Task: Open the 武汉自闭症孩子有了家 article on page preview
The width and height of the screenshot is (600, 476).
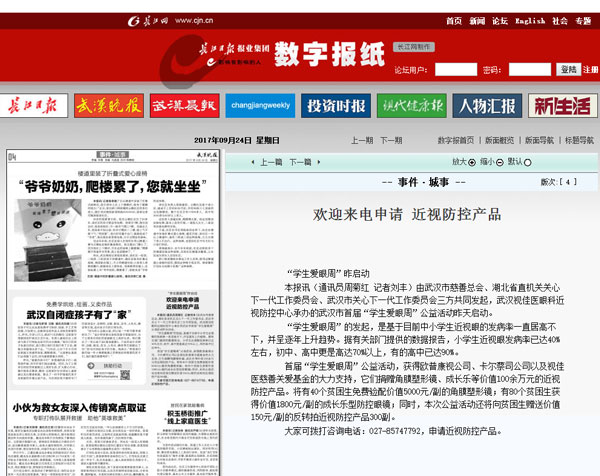Action: coord(79,315)
